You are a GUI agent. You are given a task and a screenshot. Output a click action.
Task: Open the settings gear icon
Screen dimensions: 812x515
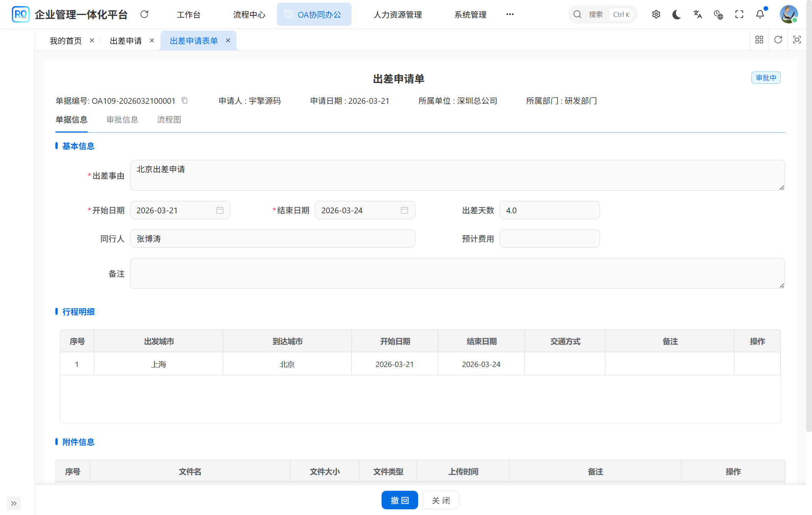pos(656,14)
